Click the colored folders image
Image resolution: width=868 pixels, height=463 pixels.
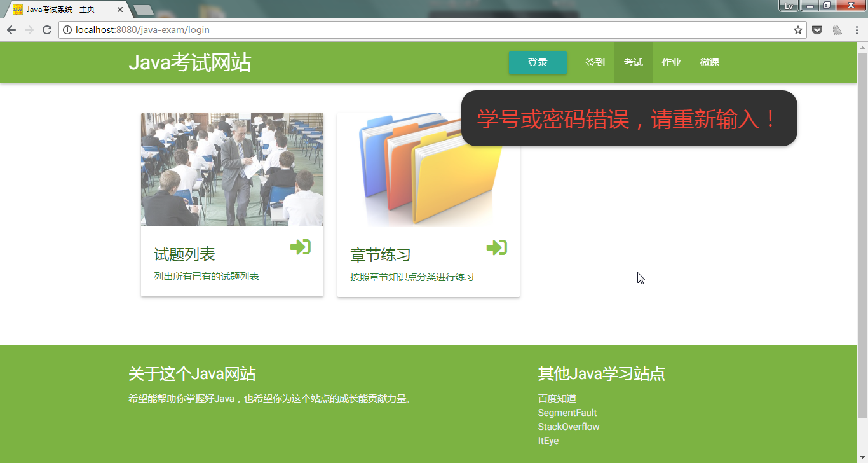point(428,170)
